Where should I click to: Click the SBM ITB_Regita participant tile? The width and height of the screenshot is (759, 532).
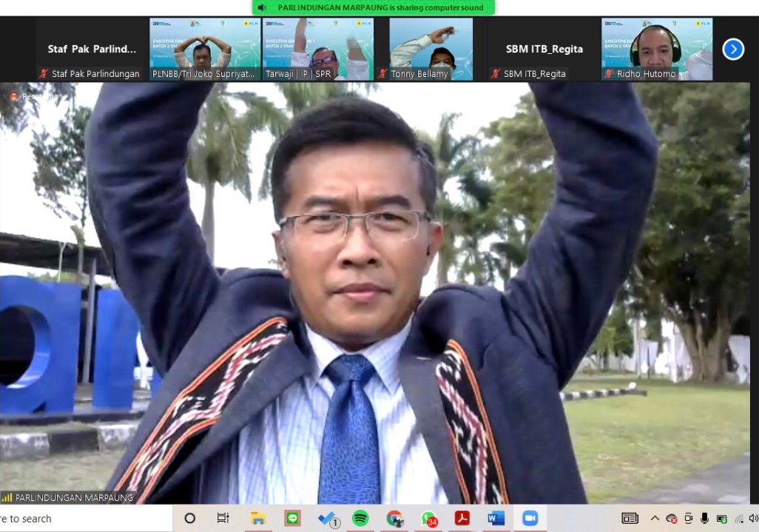point(544,49)
